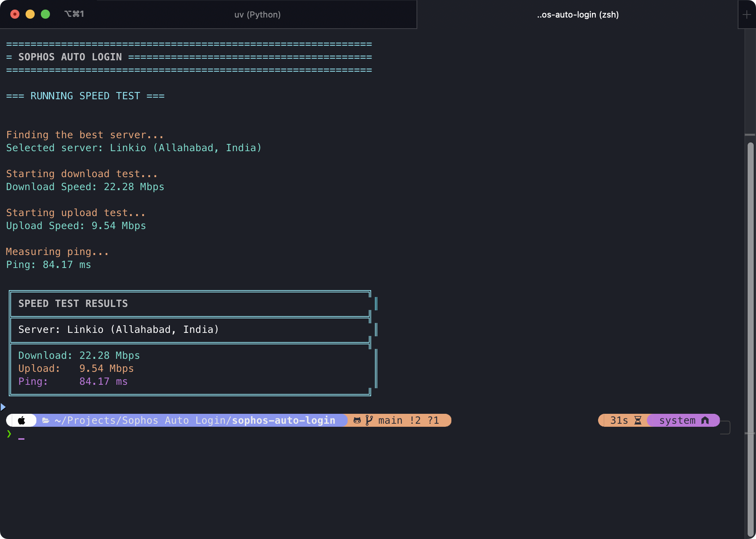Click the main branch label
Viewport: 756px width, 539px height.
(389, 420)
